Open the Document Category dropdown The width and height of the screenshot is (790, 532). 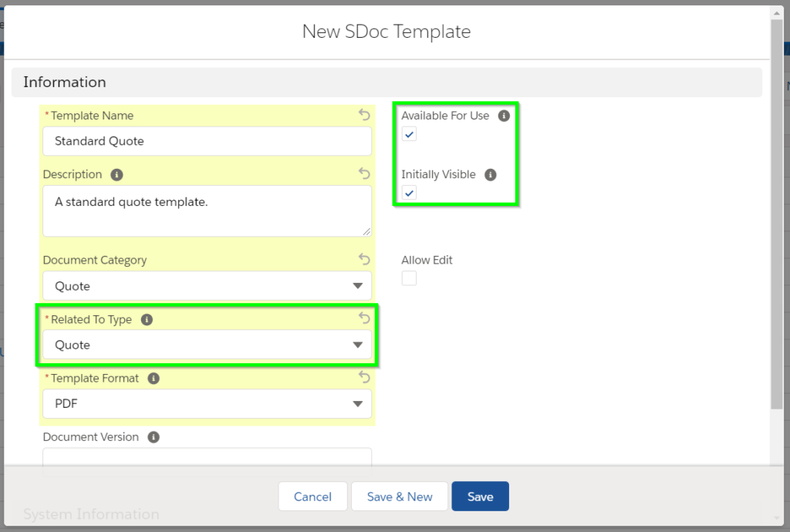(357, 285)
